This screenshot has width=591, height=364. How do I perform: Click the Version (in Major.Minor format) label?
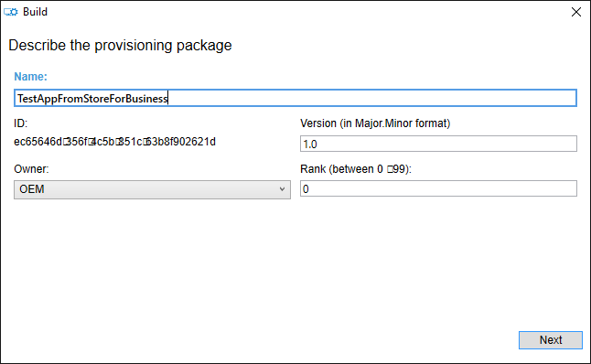(x=375, y=123)
